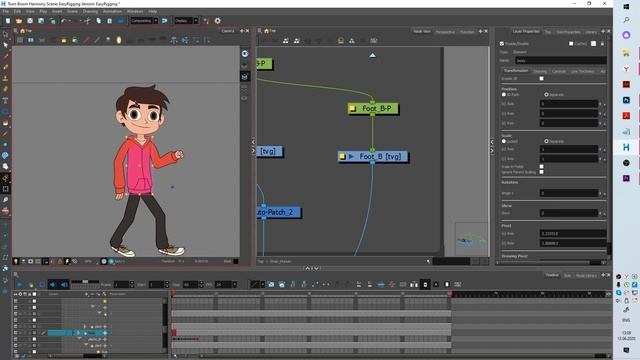Toggle the Enable 3D checkbox
This screenshot has height=360, width=640.
[542, 78]
